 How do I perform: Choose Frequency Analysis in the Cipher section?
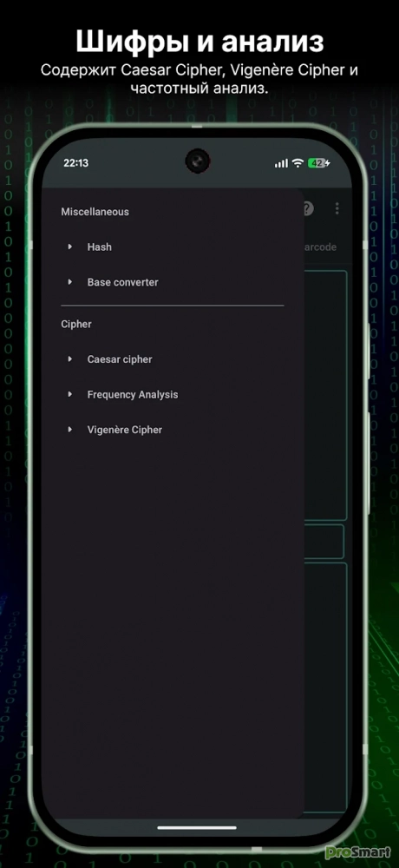coord(133,395)
